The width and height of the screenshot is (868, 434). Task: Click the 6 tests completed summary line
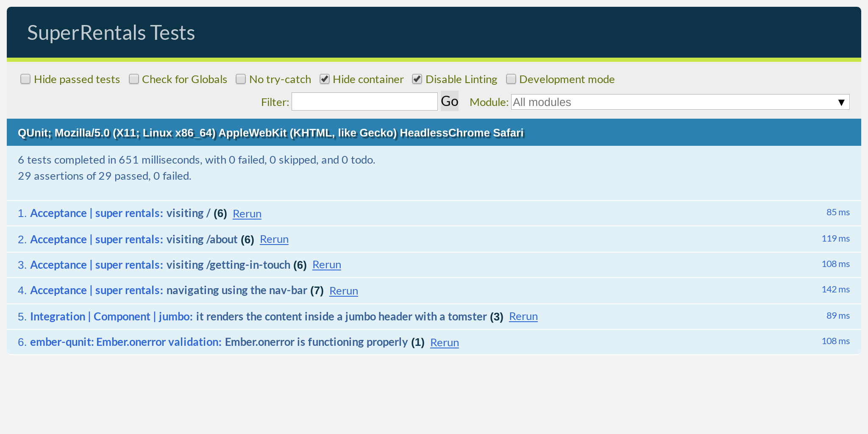197,160
